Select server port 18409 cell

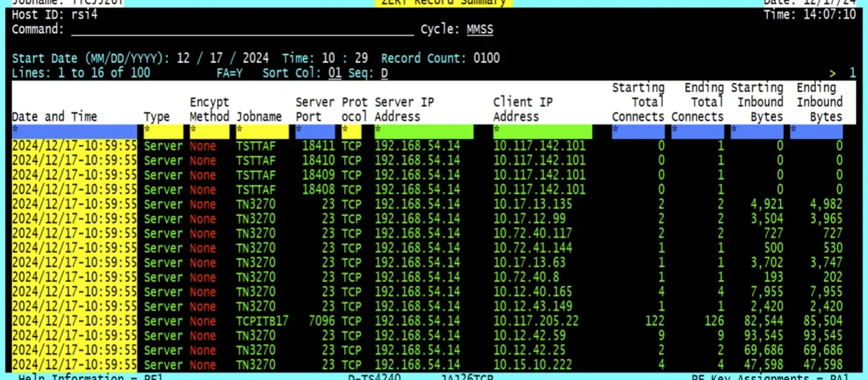coord(318,175)
